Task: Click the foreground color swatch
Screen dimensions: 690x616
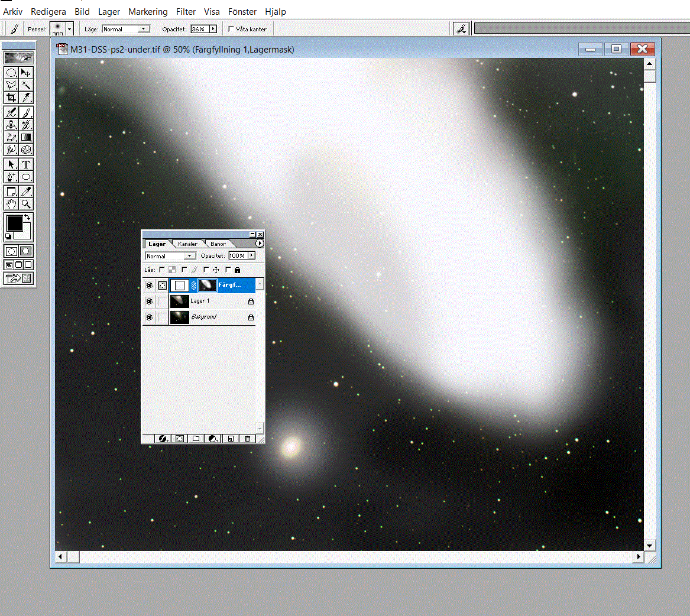Action: [14, 223]
